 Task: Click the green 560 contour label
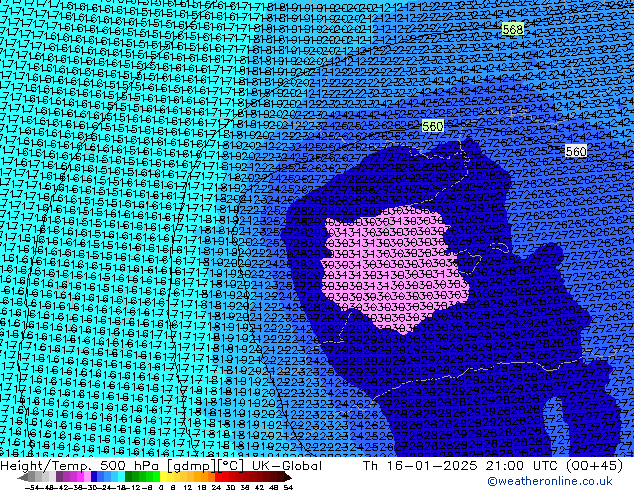point(433,126)
